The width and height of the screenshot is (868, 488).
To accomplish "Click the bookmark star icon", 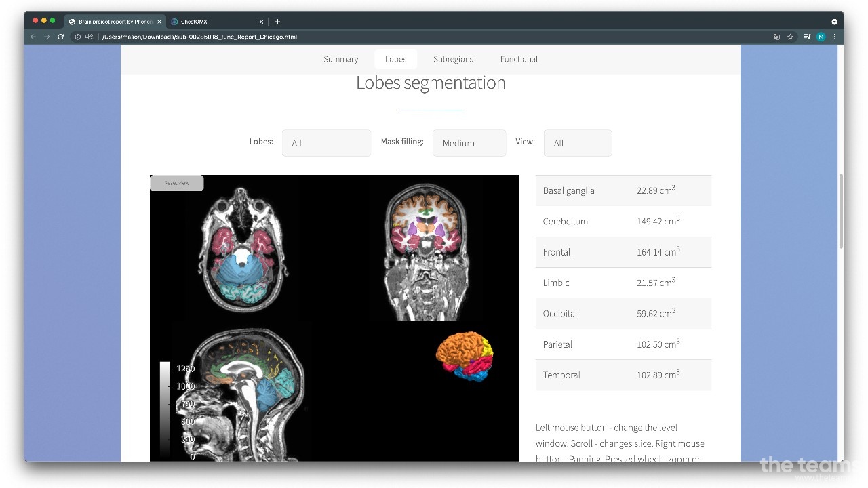I will pyautogui.click(x=790, y=37).
